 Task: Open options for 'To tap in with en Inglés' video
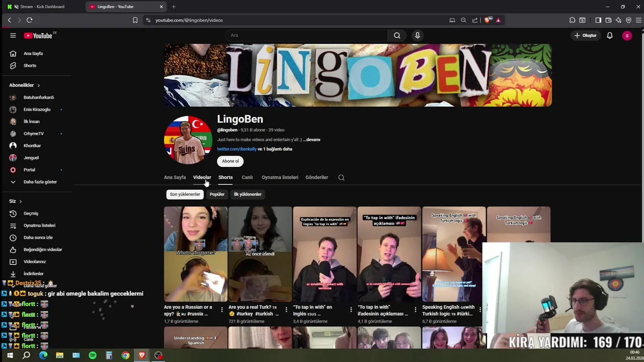tap(351, 310)
